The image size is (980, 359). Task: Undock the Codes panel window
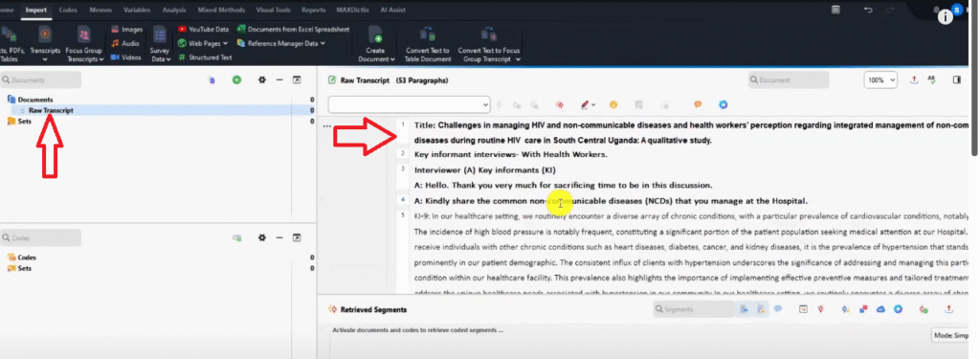(297, 237)
